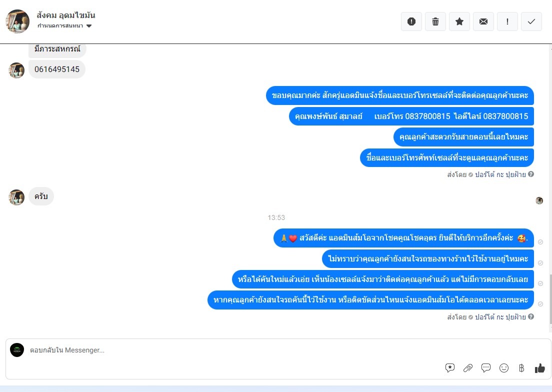Screen dimensions: 552x392
Task: Star this conversation as follow-up
Action: [x=459, y=21]
